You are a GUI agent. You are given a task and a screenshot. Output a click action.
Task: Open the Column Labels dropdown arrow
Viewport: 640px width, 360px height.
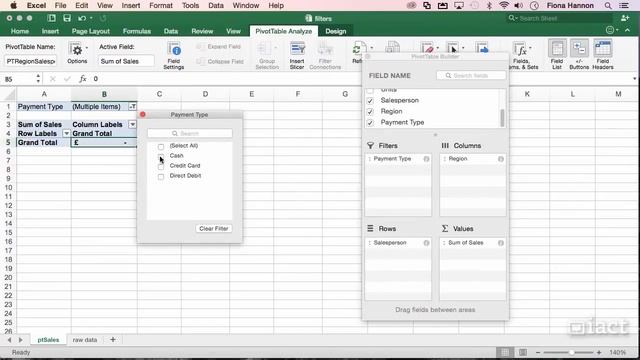pos(132,124)
